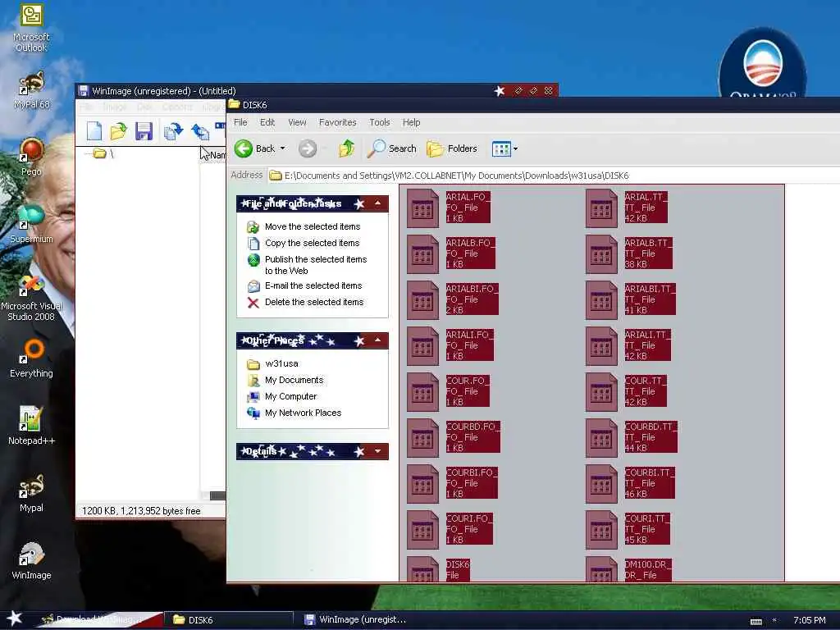
Task: Click the Open folder icon in WinImage toolbar
Action: coord(118,130)
